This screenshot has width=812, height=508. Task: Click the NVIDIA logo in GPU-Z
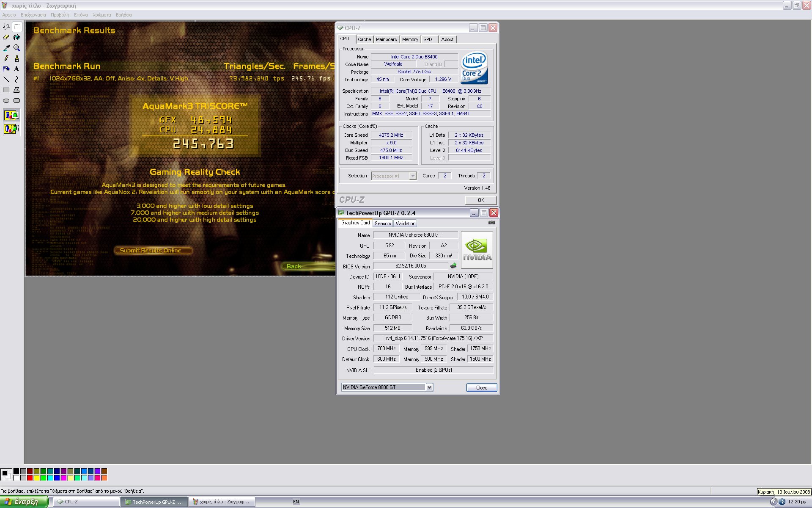477,250
